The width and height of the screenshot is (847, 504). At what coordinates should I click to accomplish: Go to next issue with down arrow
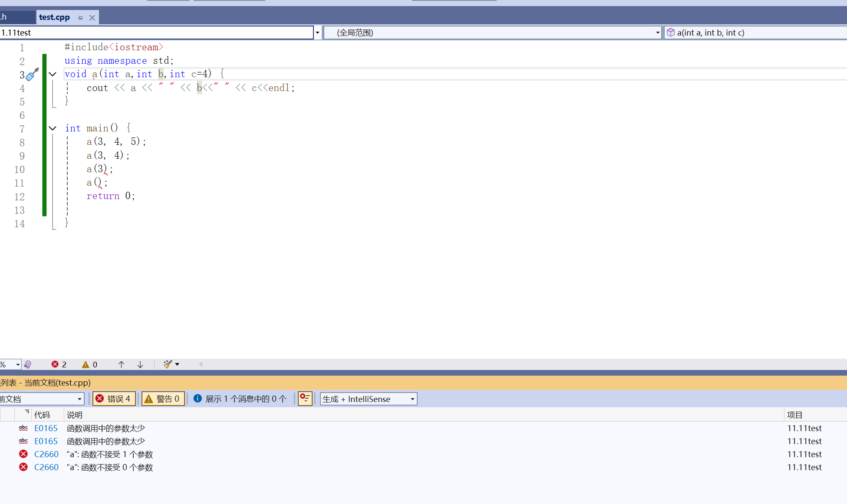coord(140,364)
